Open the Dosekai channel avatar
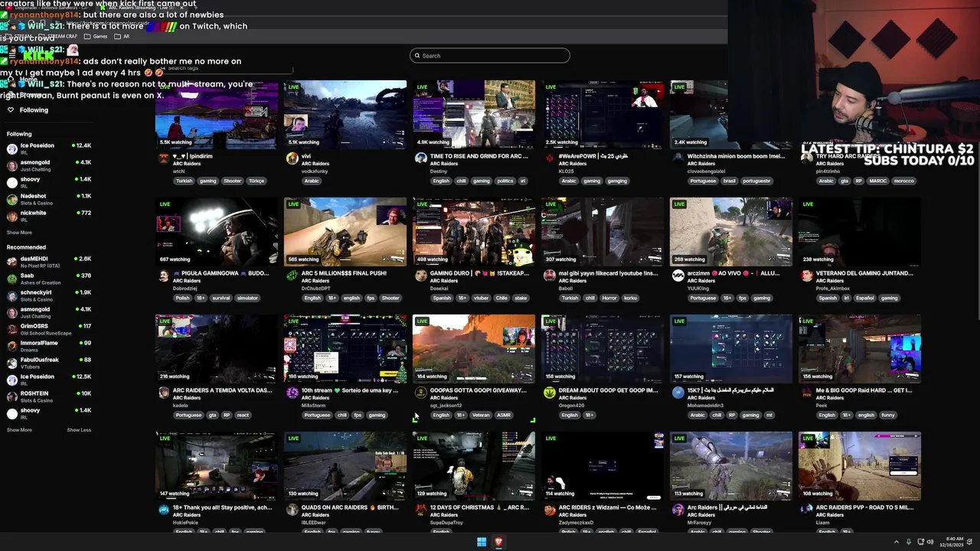Image resolution: width=980 pixels, height=551 pixels. (421, 275)
